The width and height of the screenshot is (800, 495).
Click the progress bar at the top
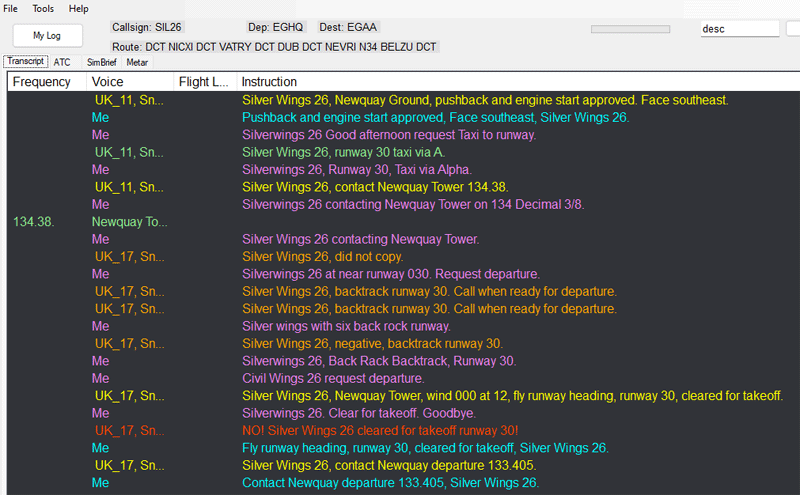point(630,29)
